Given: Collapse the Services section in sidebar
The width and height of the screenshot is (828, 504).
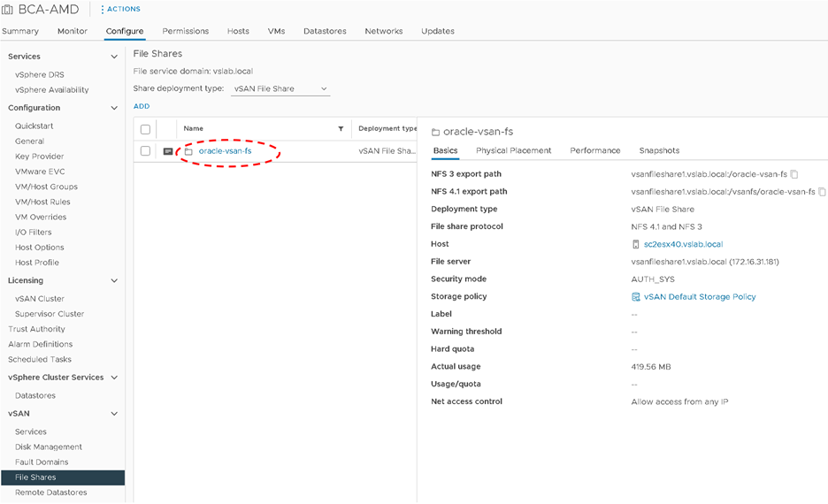Looking at the screenshot, I should [x=113, y=57].
